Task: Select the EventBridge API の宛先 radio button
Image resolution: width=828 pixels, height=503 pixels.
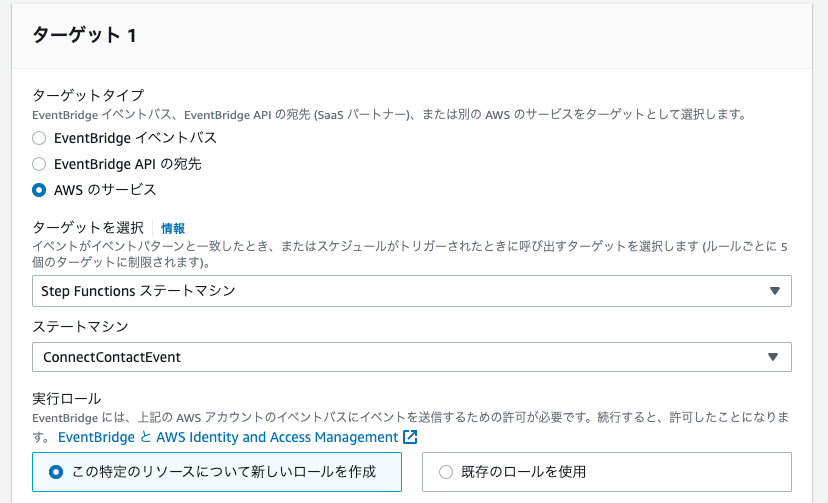Action: click(39, 164)
